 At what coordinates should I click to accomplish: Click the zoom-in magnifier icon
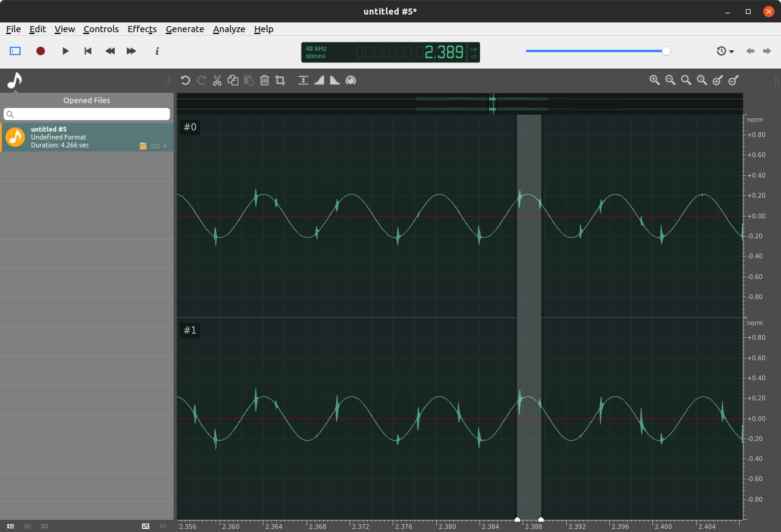point(655,79)
